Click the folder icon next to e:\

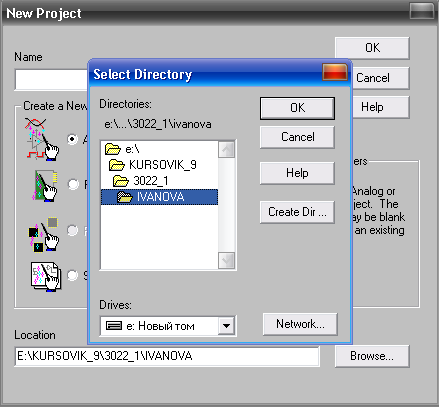click(113, 149)
